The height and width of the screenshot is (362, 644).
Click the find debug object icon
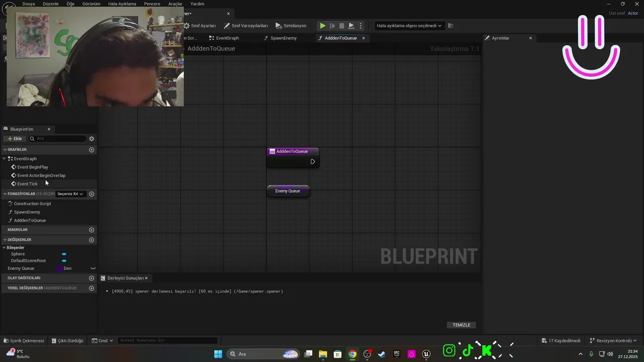tap(451, 26)
